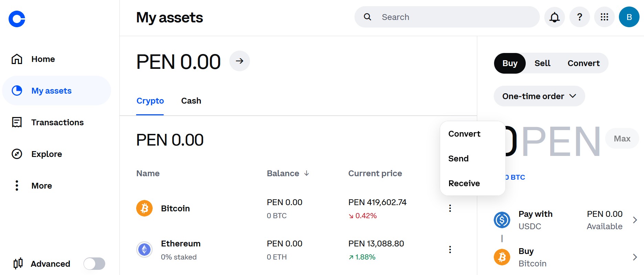Click the Search input field
This screenshot has width=644, height=275.
pyautogui.click(x=447, y=17)
